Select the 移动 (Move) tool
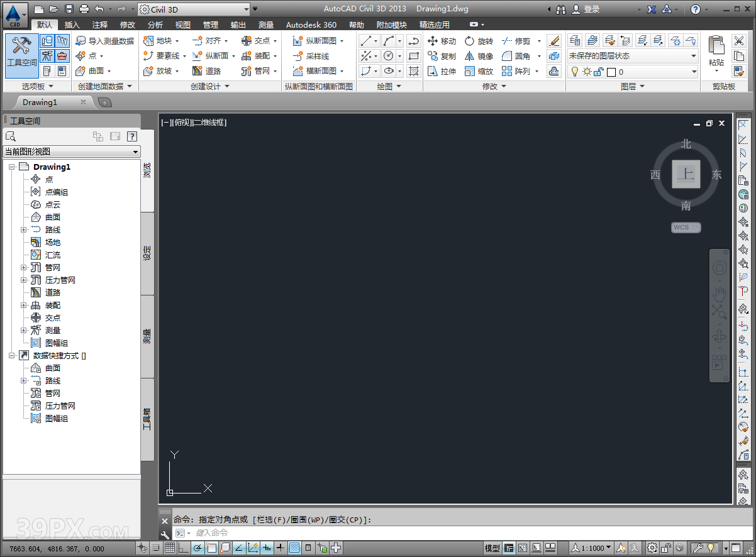The width and height of the screenshot is (756, 557). [442, 41]
